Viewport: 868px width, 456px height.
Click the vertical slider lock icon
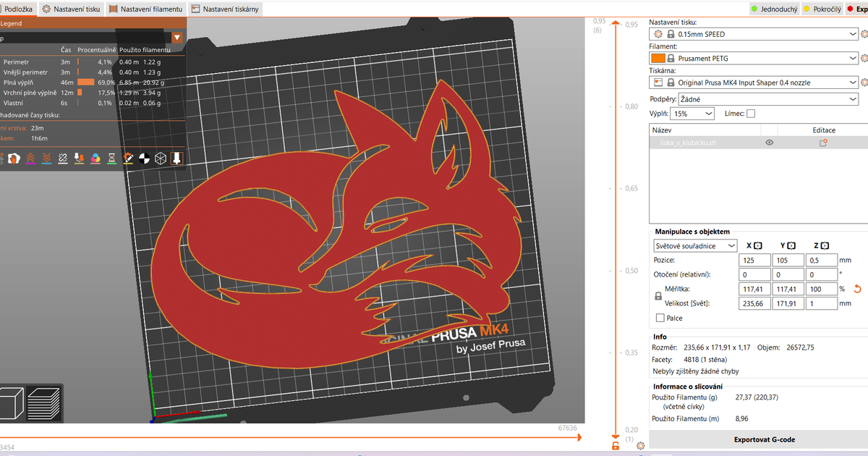tap(616, 446)
